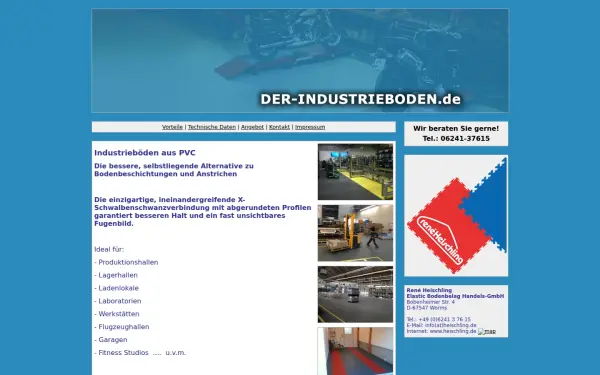This screenshot has width=600, height=375.
Task: Open thumbnail of yellow-marked warehouse floor
Action: coord(355,172)
